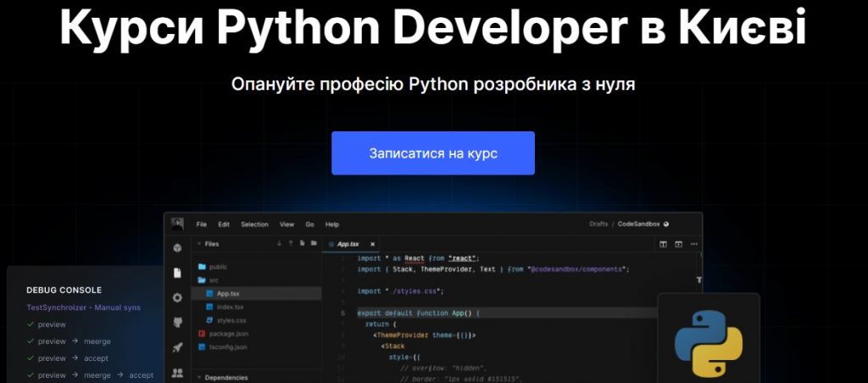Click the <Stack code line
868x383 pixels.
click(x=393, y=347)
